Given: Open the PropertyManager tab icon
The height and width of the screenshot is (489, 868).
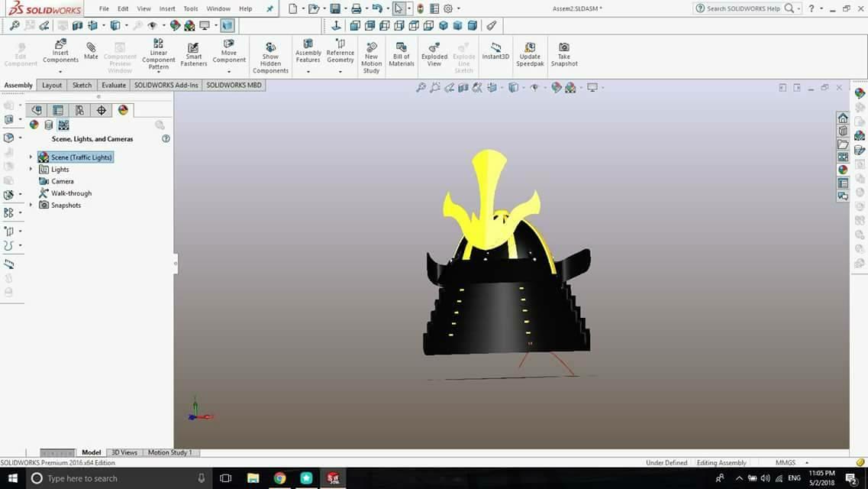Looking at the screenshot, I should pos(58,110).
